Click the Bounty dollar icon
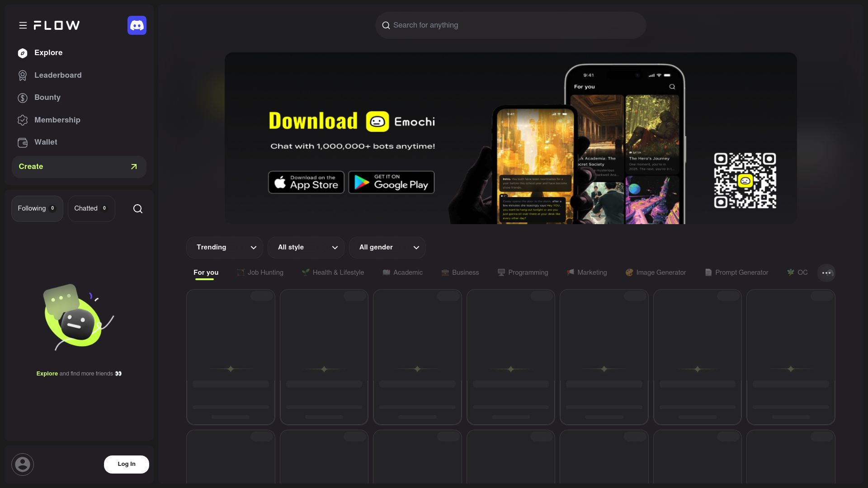 tap(23, 98)
